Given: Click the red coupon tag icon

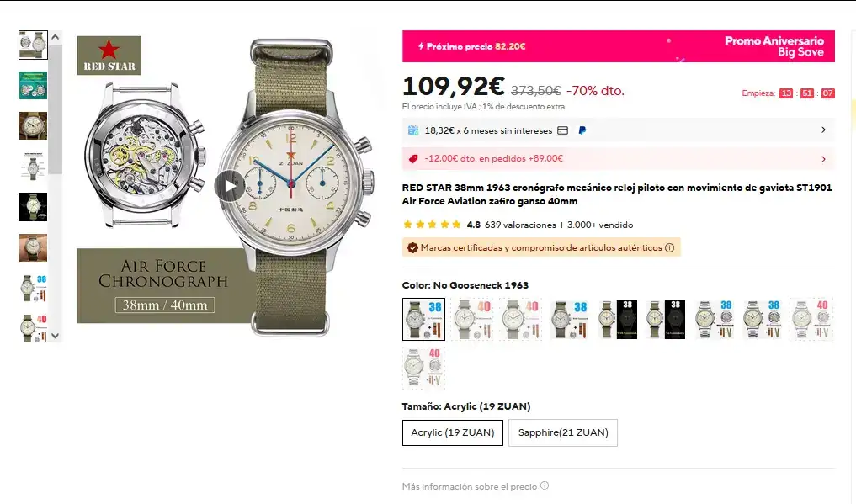Looking at the screenshot, I should click(413, 158).
